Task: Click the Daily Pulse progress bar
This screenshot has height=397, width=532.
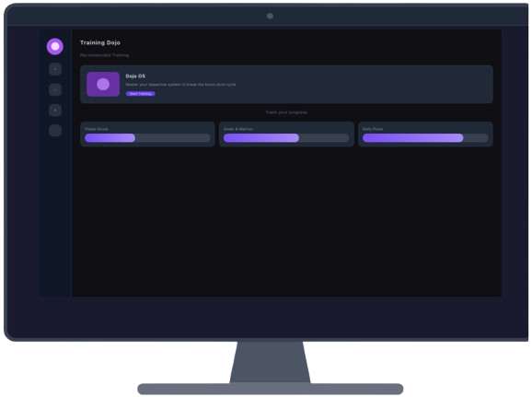Action: click(425, 137)
